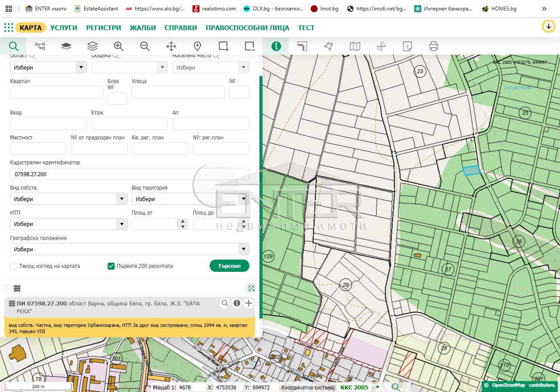
Task: Open the Imot.bg bookmark
Action: coord(325,9)
